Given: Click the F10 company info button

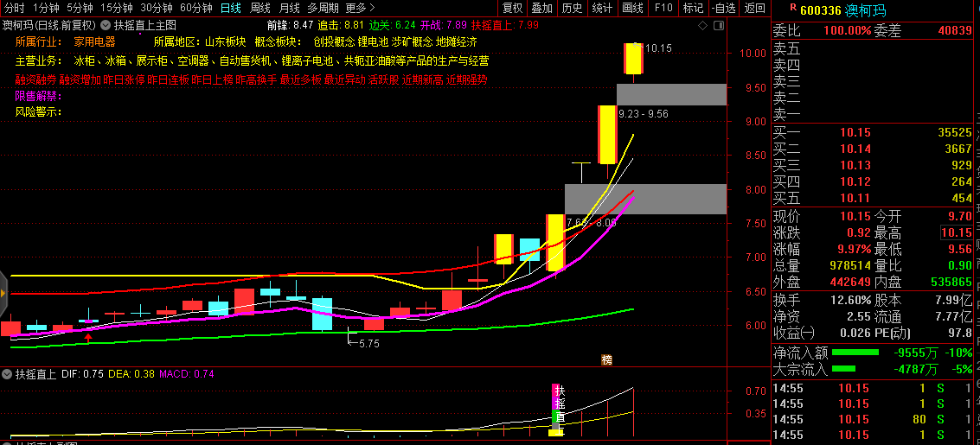Looking at the screenshot, I should 663,9.
